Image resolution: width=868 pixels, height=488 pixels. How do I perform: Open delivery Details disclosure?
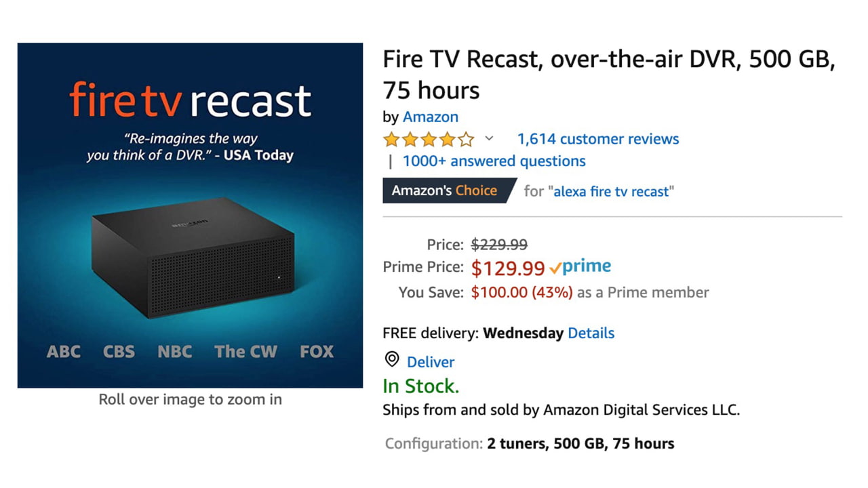[x=591, y=333]
